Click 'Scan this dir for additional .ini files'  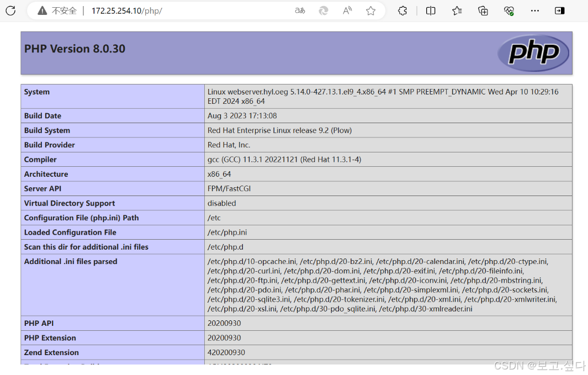pyautogui.click(x=86, y=247)
